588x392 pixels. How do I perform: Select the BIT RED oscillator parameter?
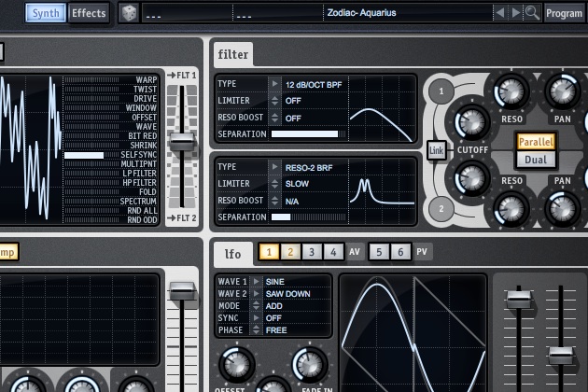pos(143,135)
